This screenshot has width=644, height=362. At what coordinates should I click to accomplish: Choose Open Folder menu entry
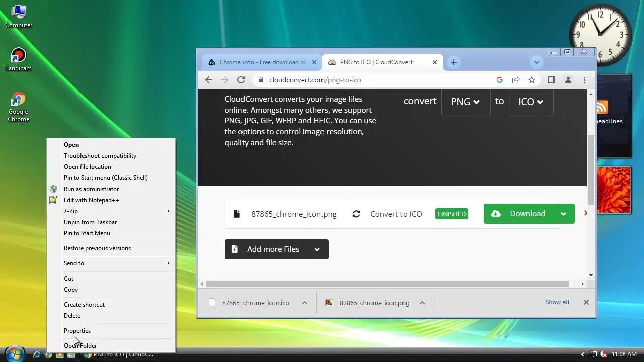(x=111, y=346)
